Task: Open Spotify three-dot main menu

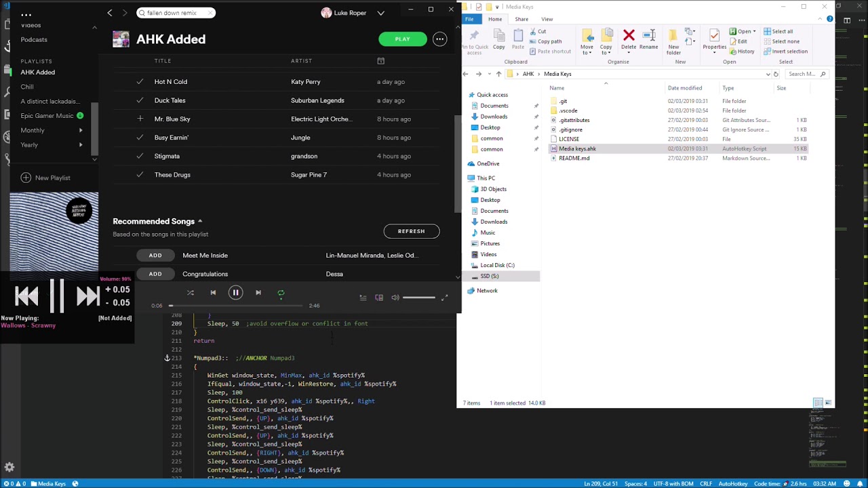Action: click(26, 15)
